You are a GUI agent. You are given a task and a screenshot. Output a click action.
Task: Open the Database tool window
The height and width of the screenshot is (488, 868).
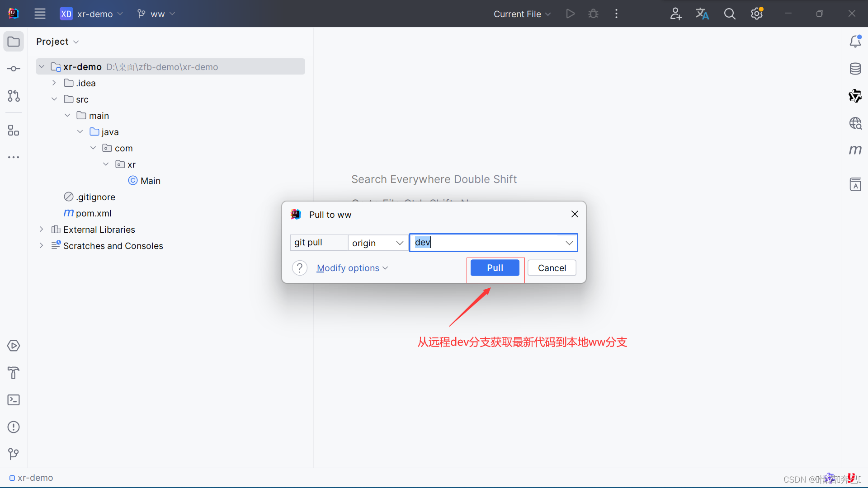pyautogui.click(x=855, y=69)
